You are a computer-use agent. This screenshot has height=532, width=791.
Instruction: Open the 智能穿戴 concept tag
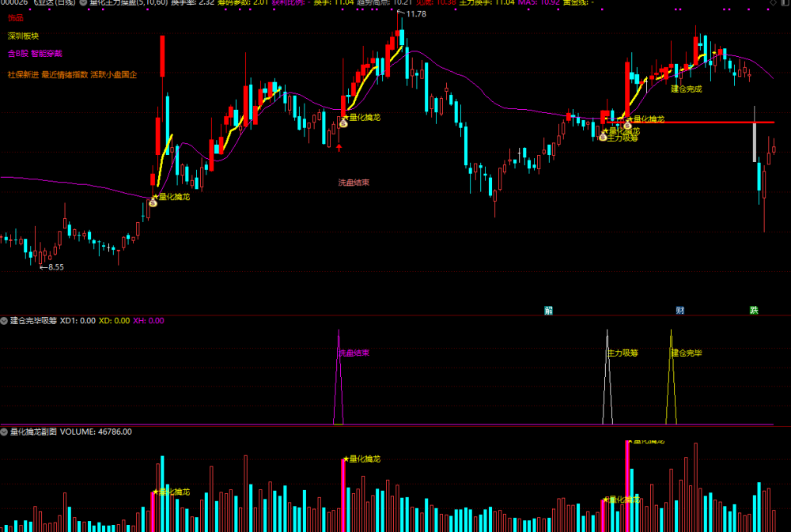pos(47,54)
